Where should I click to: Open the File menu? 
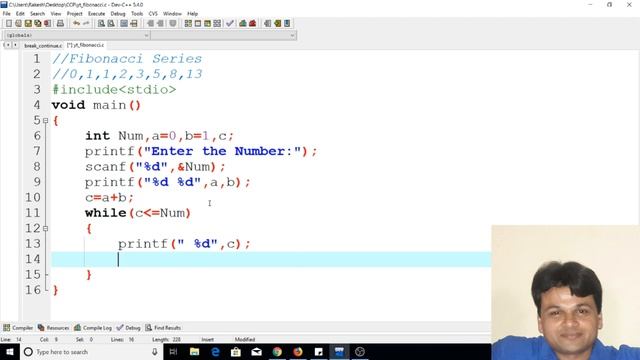coord(7,13)
